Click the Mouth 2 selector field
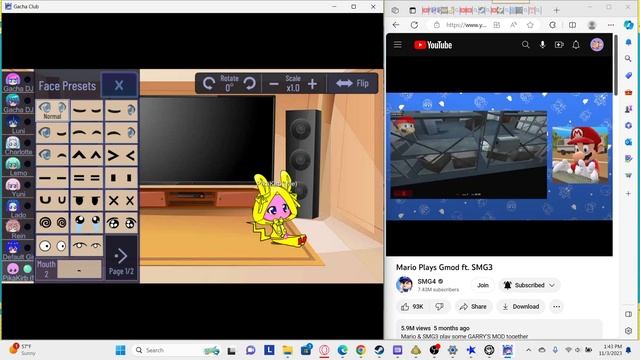This screenshot has width=640, height=360. click(x=79, y=269)
